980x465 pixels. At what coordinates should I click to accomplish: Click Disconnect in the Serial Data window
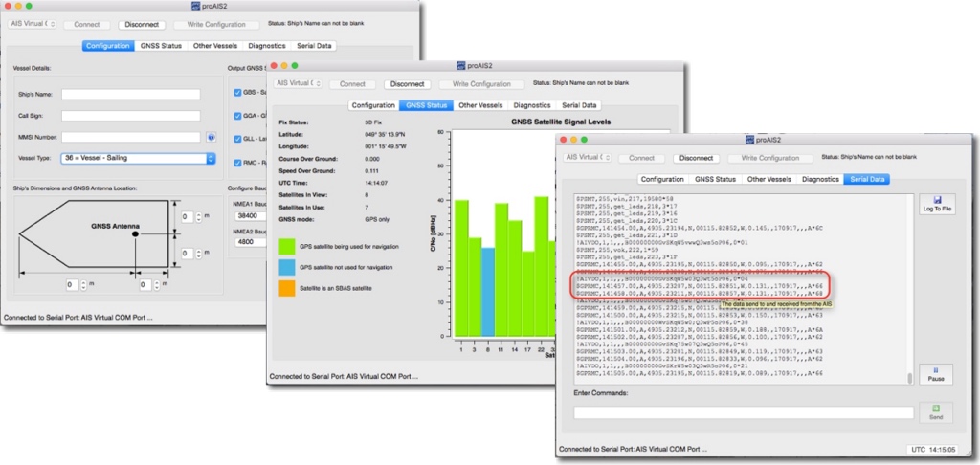coord(697,158)
